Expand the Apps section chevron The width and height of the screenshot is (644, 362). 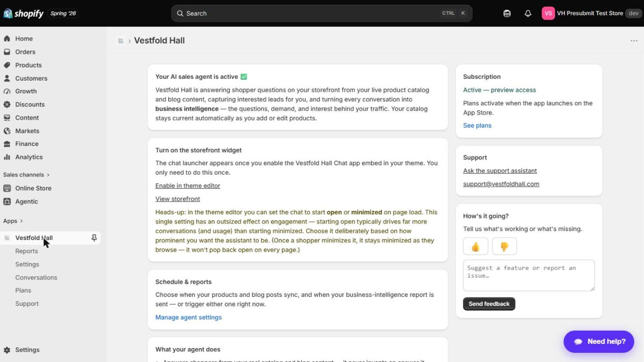(x=21, y=221)
